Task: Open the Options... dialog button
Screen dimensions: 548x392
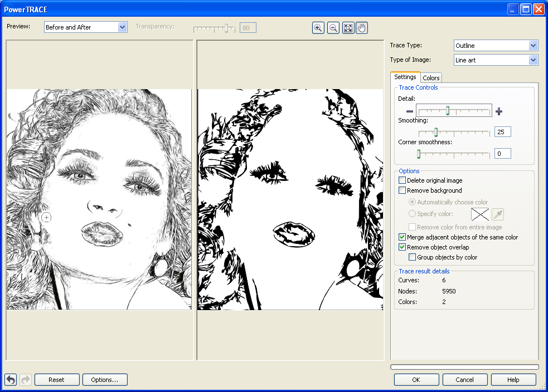Action: tap(105, 380)
